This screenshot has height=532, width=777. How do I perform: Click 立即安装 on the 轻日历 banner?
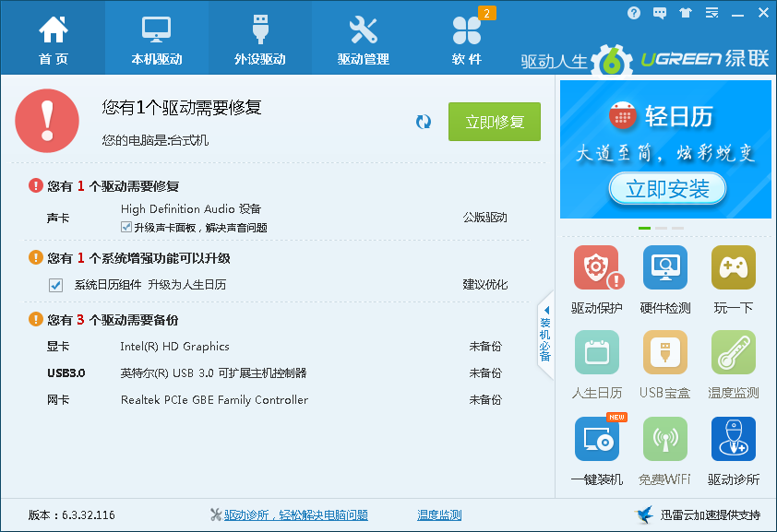tap(667, 189)
